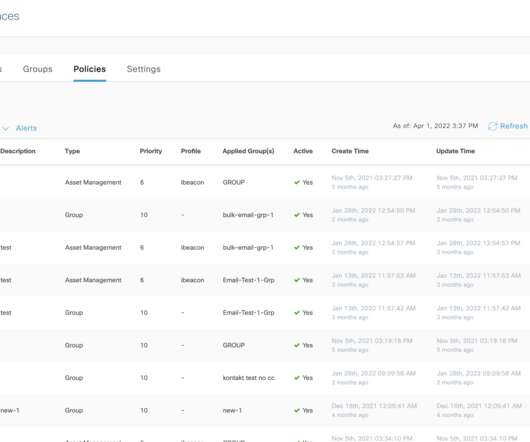The image size is (530, 442).
Task: Select the new-1 applied group cell
Action: 232,411
